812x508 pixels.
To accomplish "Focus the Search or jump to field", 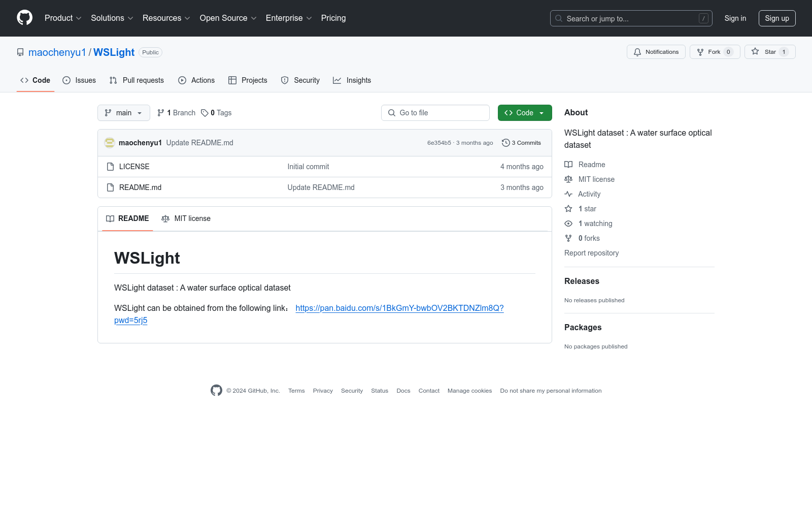I will click(631, 18).
